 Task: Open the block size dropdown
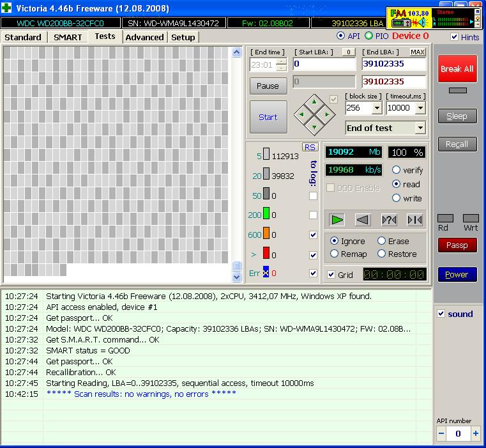tap(376, 108)
